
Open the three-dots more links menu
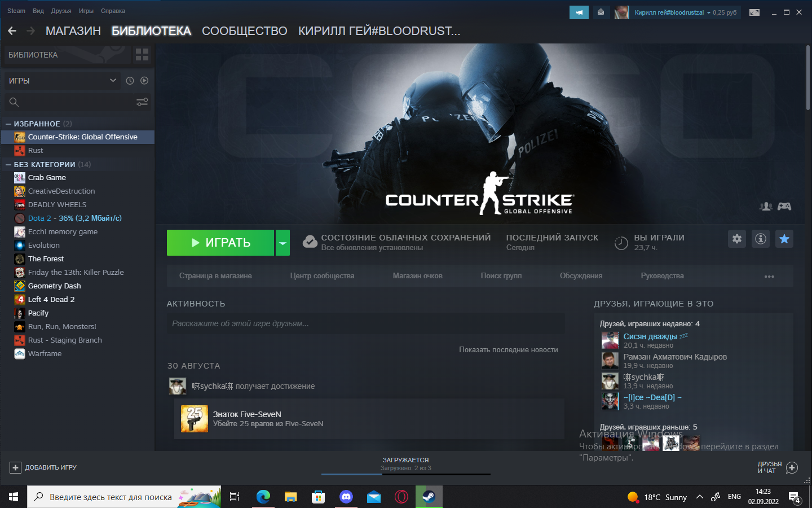(769, 277)
